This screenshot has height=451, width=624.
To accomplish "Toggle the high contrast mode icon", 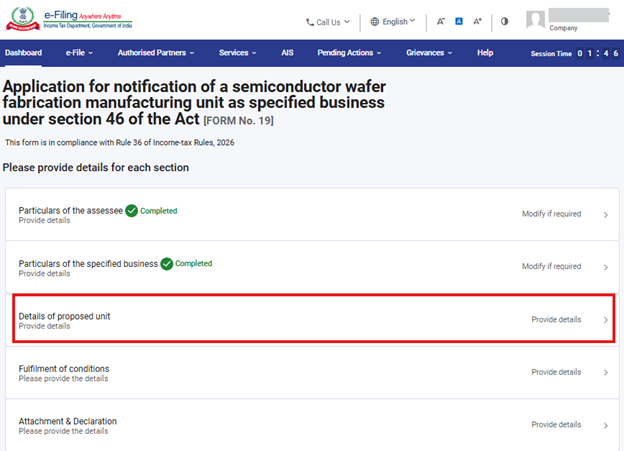I will point(504,21).
